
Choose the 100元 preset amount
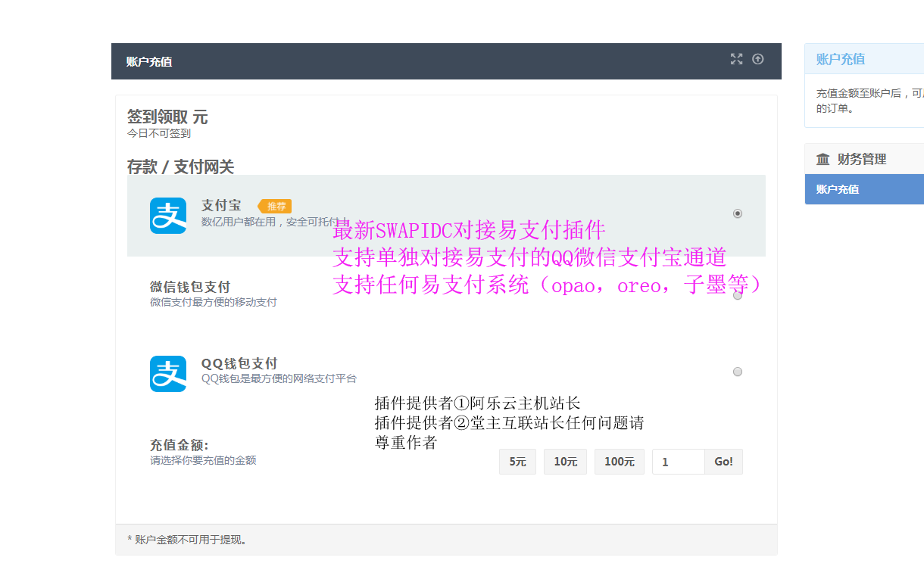619,462
